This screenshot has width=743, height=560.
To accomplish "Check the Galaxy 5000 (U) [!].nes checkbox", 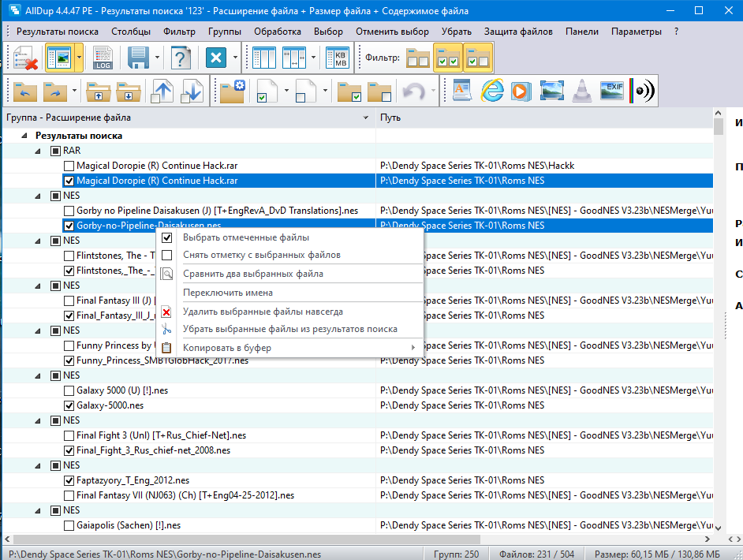I will coord(69,390).
